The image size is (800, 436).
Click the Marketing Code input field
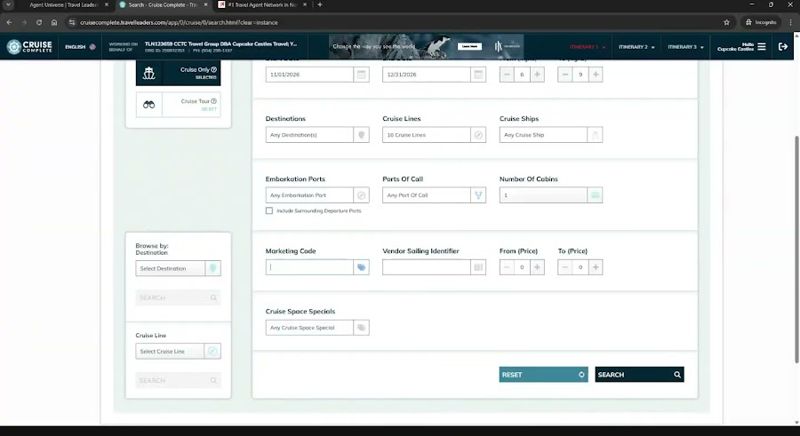(x=310, y=267)
